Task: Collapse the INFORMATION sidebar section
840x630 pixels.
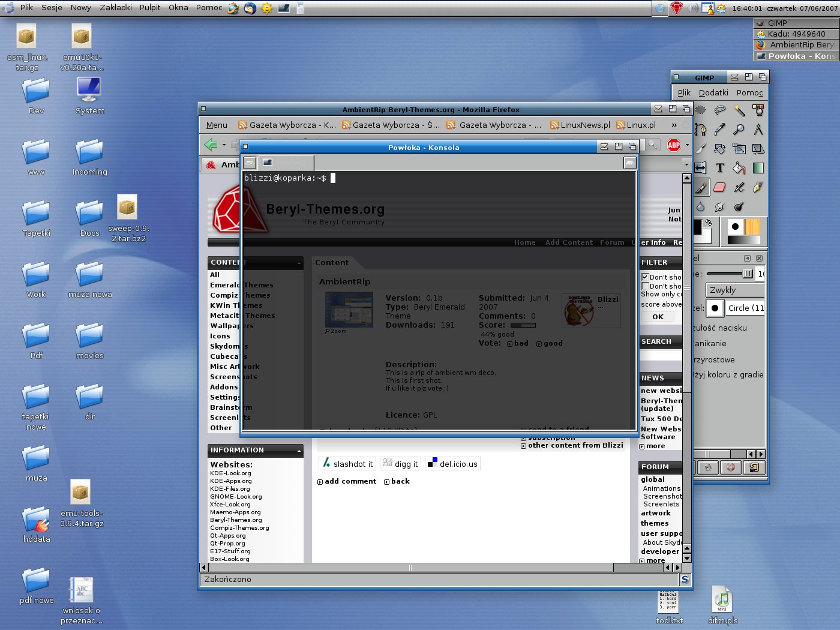Action: 299,451
